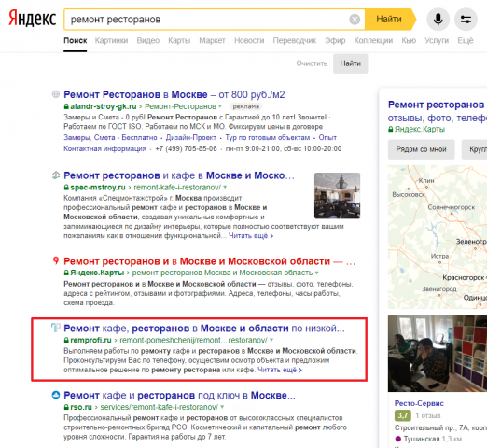Open the rso.ru domain link

click(x=81, y=407)
